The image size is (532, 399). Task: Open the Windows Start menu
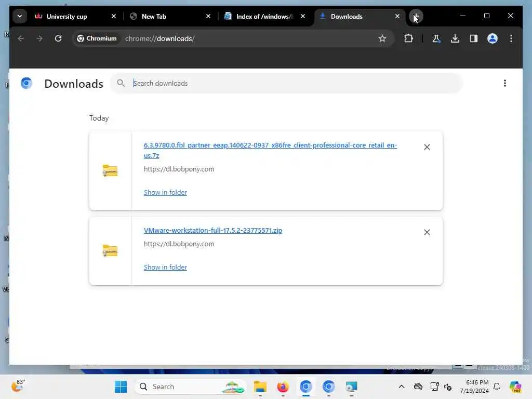pos(121,387)
